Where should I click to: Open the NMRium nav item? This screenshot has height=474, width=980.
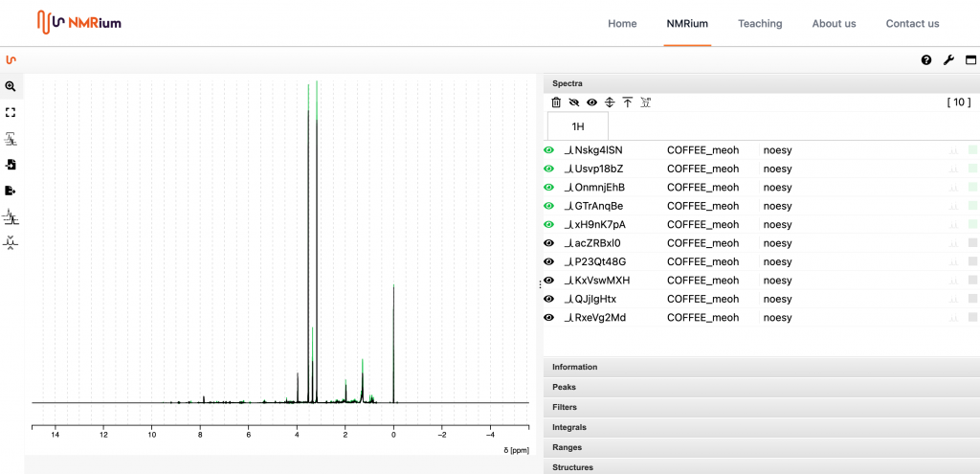coord(687,24)
